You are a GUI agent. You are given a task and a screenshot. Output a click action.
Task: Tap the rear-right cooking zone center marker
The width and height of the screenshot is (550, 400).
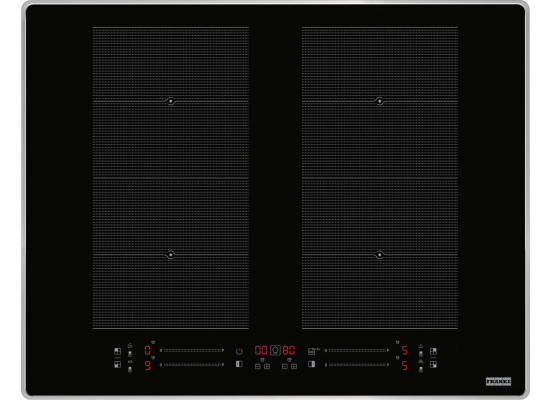point(380,101)
